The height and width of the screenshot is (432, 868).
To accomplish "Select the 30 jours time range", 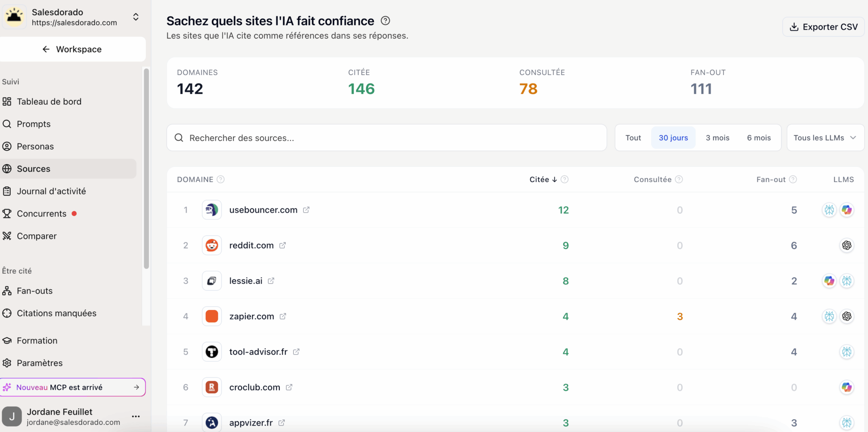I will pos(673,138).
